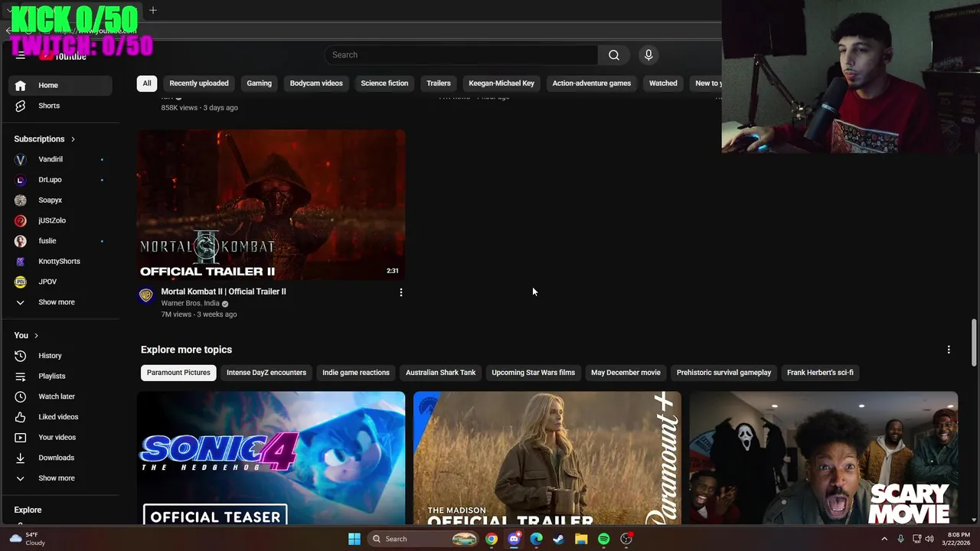Play Sonic 4 official teaser thumbnail
Viewport: 980px width, 551px height.
(x=271, y=458)
